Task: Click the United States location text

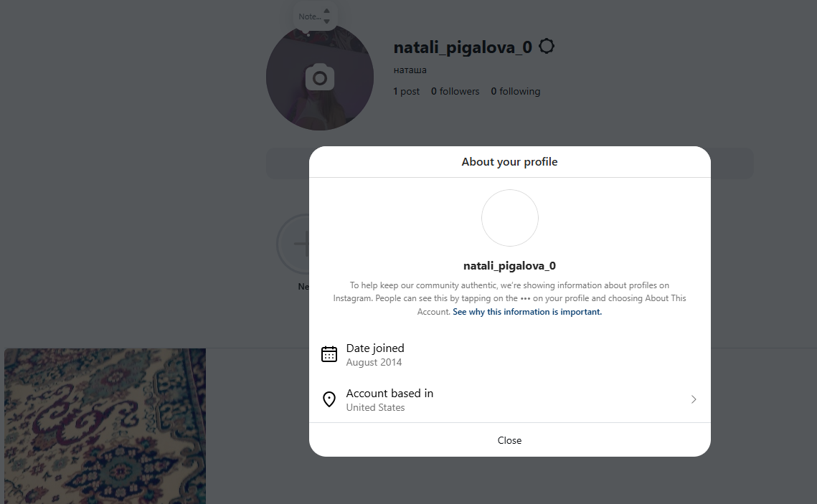Action: pyautogui.click(x=375, y=408)
